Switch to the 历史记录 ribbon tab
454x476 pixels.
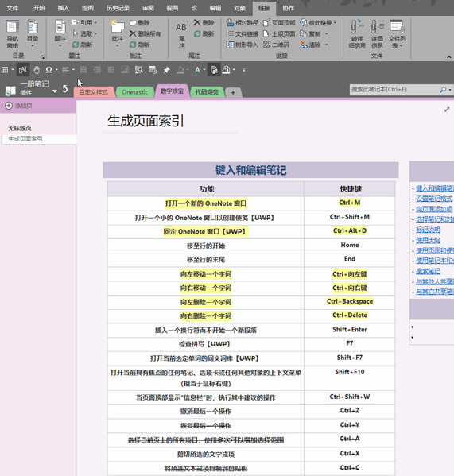118,8
